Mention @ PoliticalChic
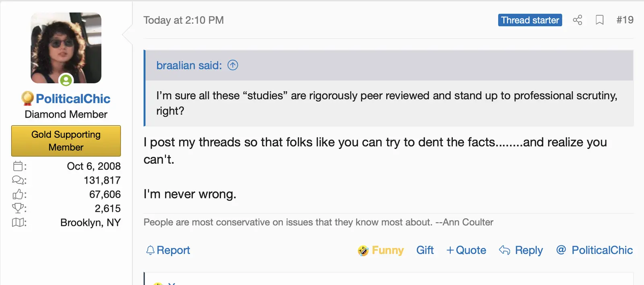Screen dimensions: 644x285 [x=594, y=250]
